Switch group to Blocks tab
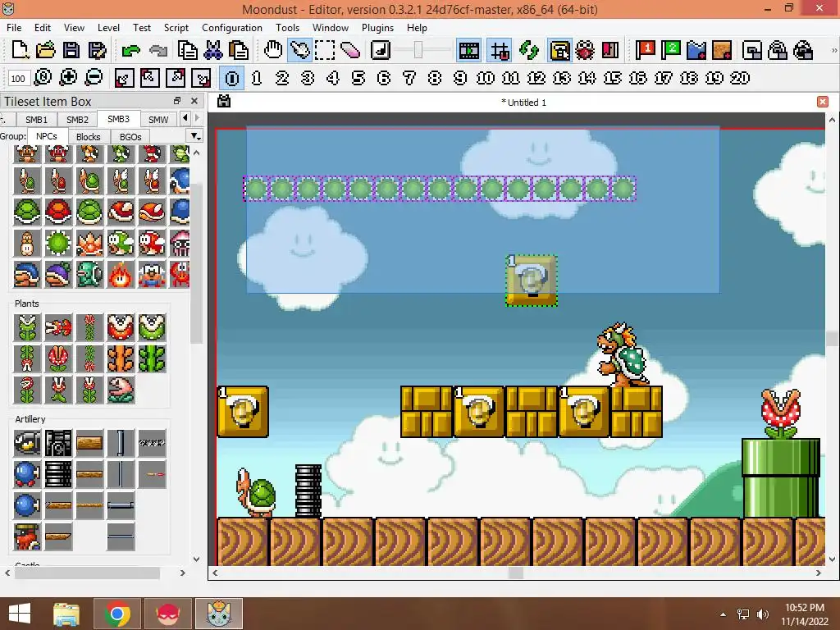840x630 pixels. pos(89,137)
